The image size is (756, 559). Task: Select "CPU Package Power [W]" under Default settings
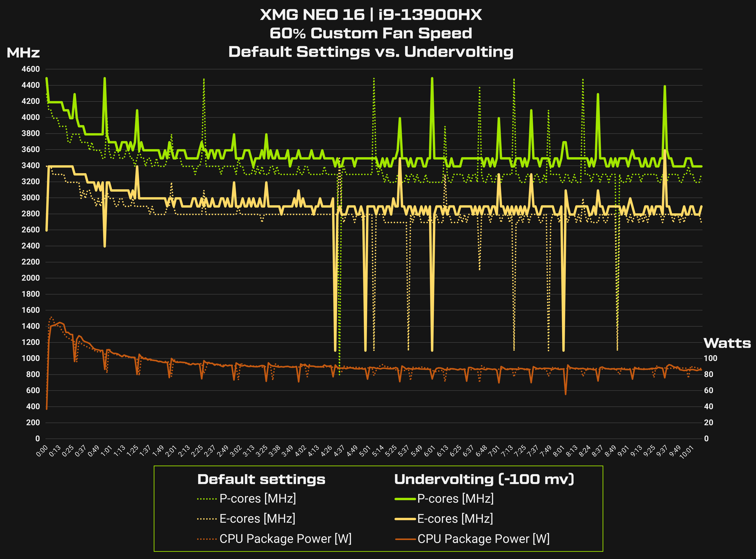click(285, 539)
